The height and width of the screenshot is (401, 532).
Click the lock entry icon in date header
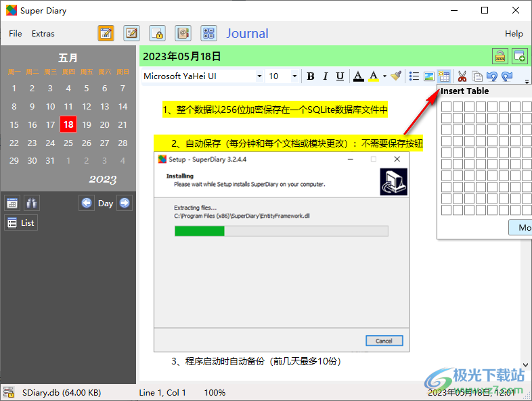[x=500, y=56]
